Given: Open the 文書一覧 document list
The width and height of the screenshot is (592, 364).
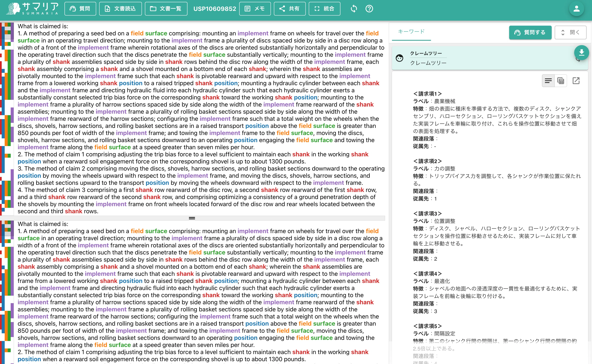Looking at the screenshot, I should [x=166, y=9].
